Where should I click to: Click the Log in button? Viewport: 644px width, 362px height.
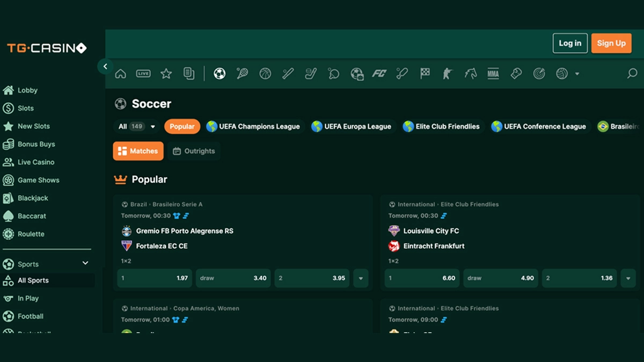(570, 43)
